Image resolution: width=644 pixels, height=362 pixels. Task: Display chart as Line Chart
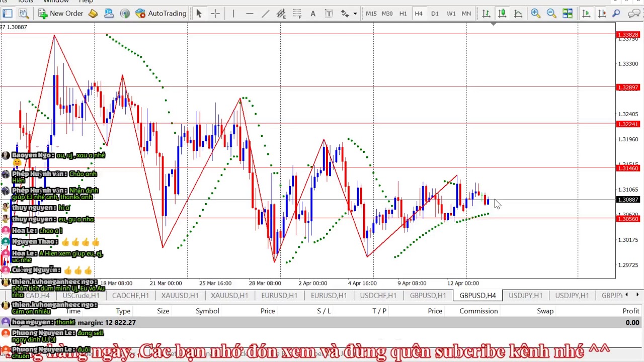[518, 14]
